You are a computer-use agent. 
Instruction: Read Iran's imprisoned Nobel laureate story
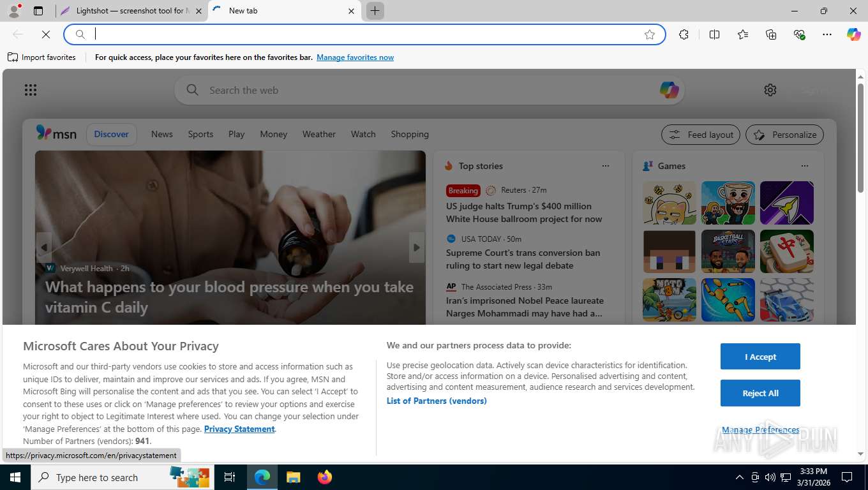click(525, 307)
